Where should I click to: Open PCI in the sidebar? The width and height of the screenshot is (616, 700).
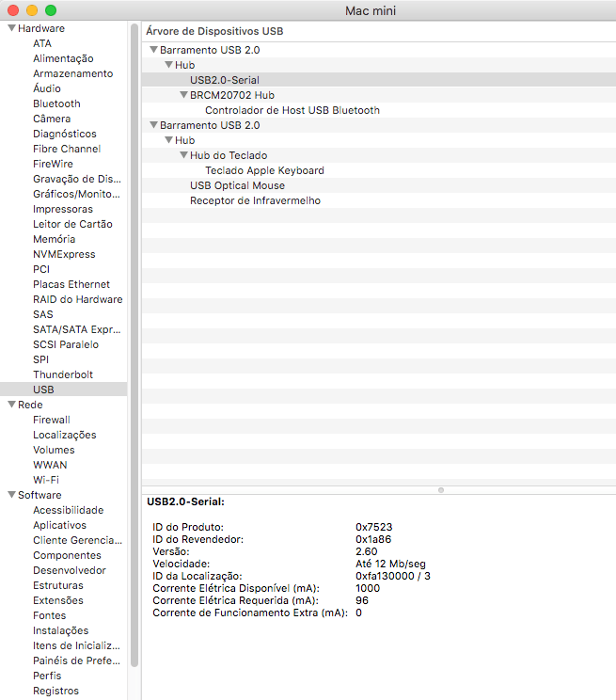tap(41, 269)
